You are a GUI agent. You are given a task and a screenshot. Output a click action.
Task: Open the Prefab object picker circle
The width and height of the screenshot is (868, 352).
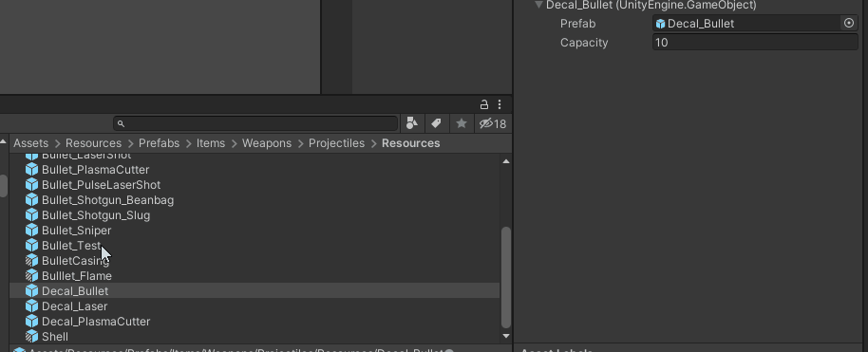coord(849,23)
